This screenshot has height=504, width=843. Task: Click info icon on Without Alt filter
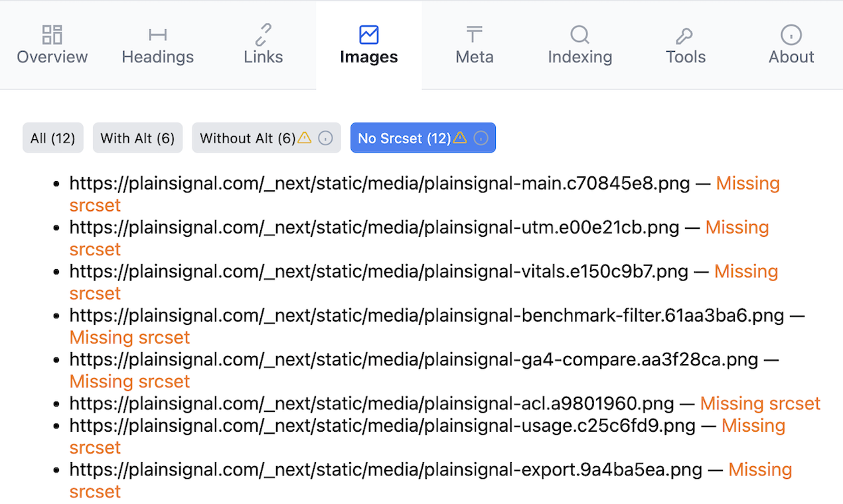[325, 138]
